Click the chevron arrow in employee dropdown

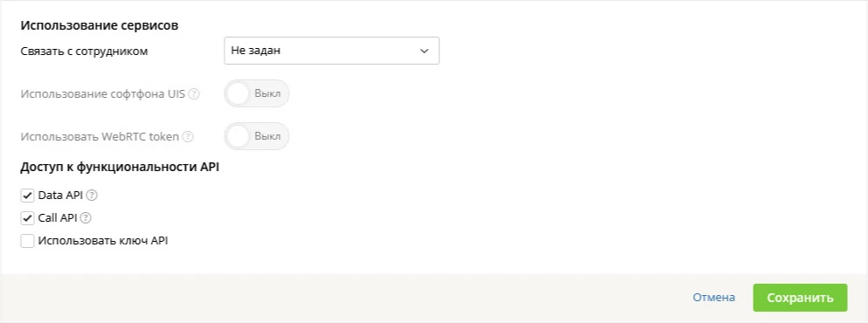[x=424, y=51]
